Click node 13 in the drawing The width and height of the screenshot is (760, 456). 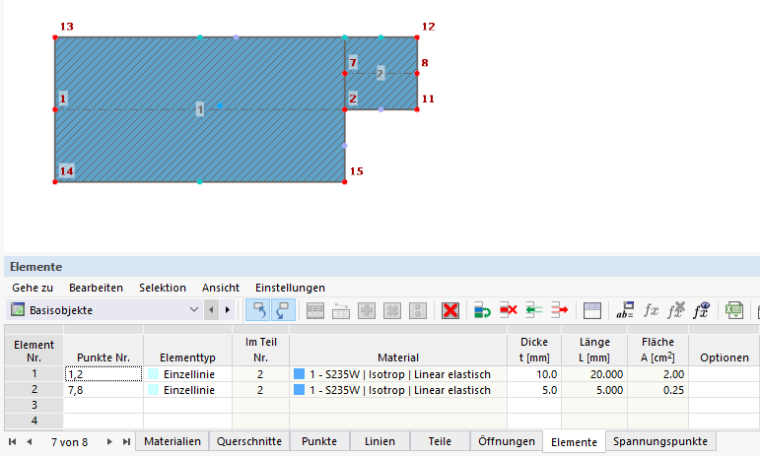(x=55, y=37)
